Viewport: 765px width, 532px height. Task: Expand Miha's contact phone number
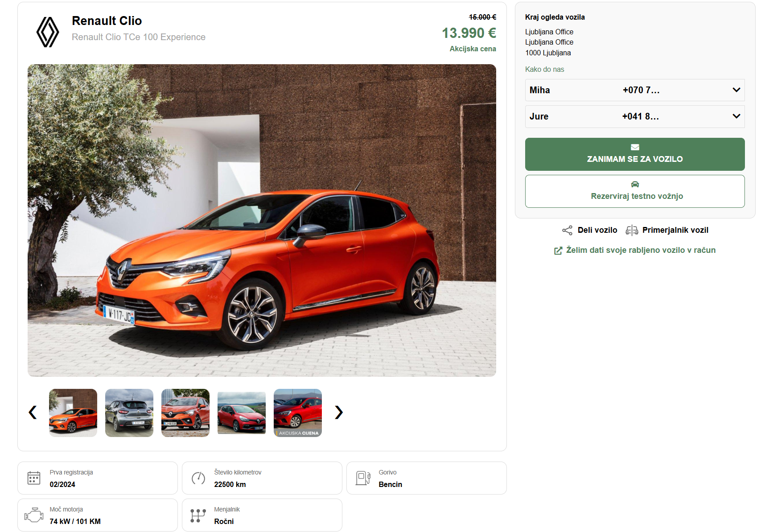tap(635, 90)
